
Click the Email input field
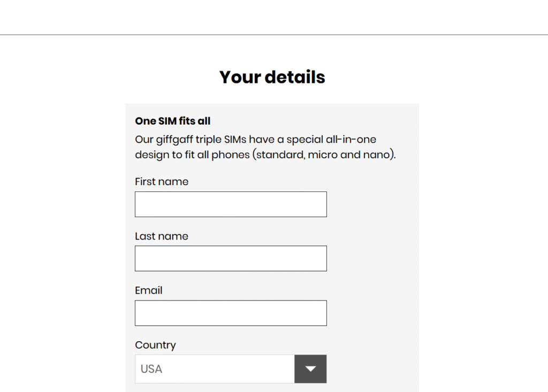(x=231, y=313)
